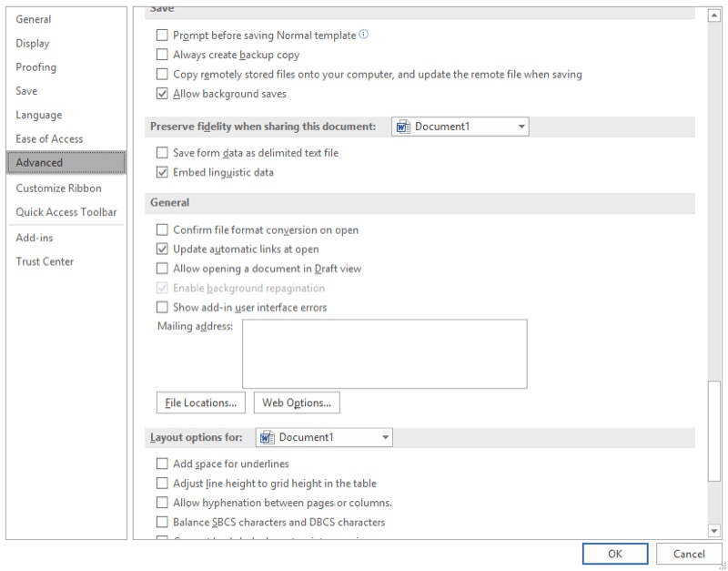Check Confirm file format conversion on open
This screenshot has width=728, height=571.
click(x=162, y=229)
